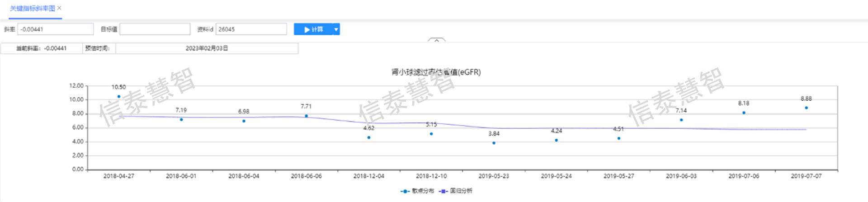Click the 2019-07-07 axis label
Image resolution: width=868 pixels, height=202 pixels.
pyautogui.click(x=806, y=176)
